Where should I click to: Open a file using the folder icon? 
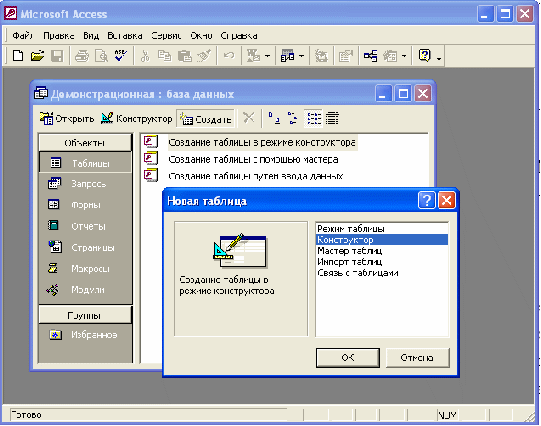tap(37, 56)
